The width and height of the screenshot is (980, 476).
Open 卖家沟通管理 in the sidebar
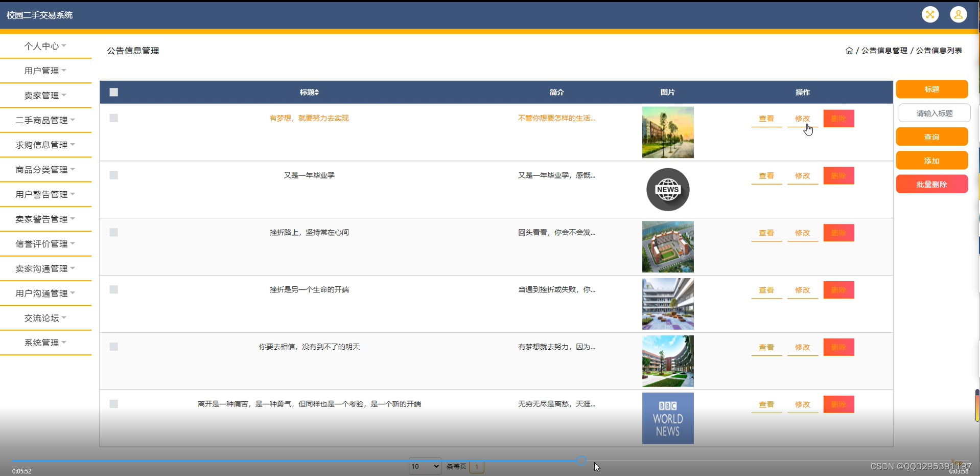click(45, 268)
